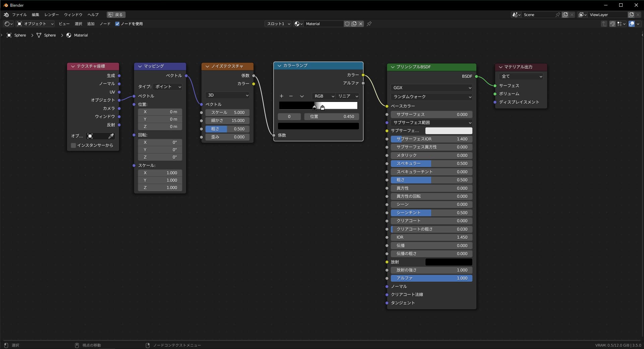Click the noise 粗さ 0.500 slider

tap(227, 129)
